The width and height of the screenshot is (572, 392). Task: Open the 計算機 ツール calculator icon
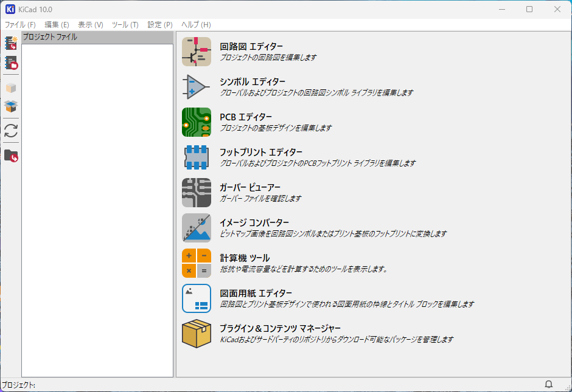197,263
